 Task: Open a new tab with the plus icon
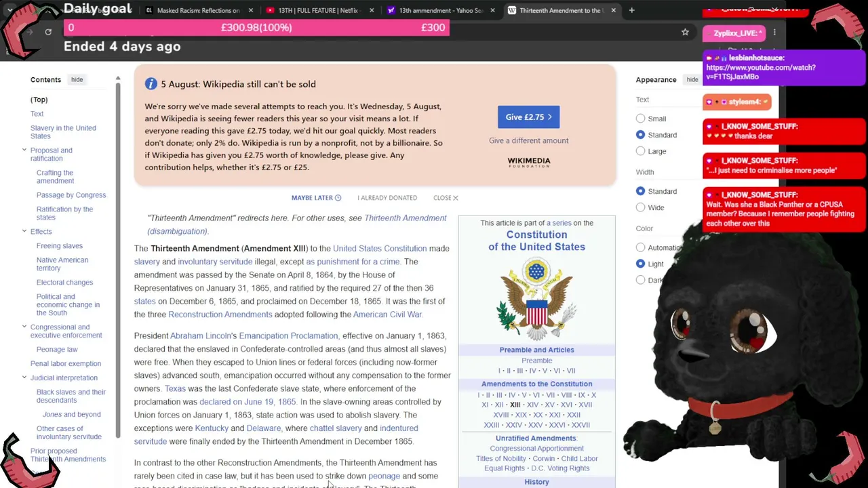coord(631,10)
